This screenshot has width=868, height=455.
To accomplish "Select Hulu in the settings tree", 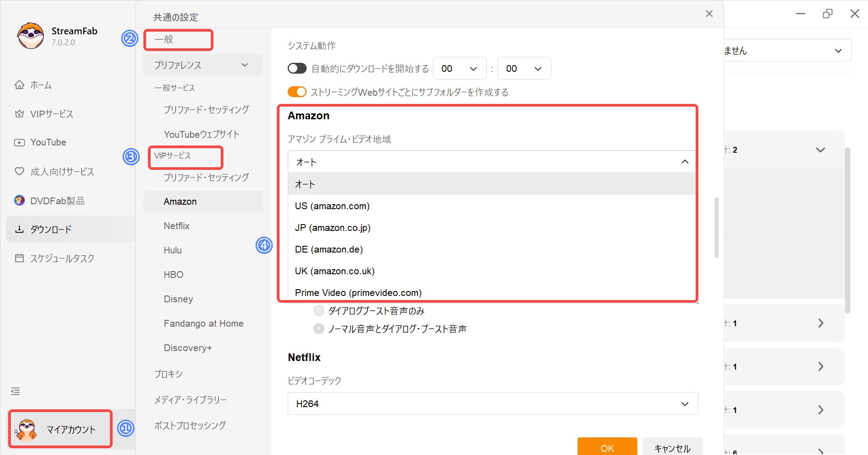I will pos(173,250).
